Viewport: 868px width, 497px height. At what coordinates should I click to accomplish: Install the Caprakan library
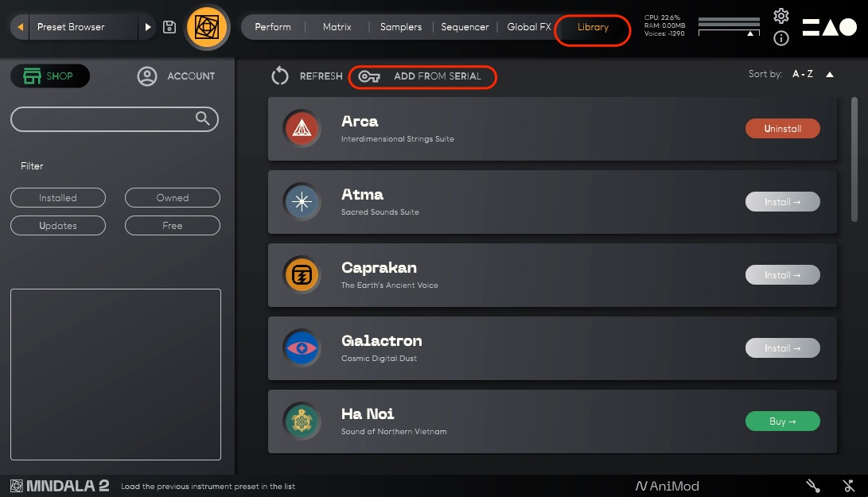[783, 274]
